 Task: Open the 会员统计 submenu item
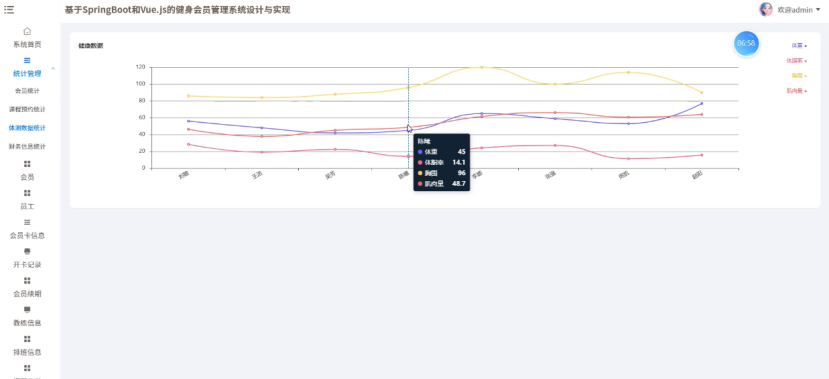click(x=27, y=91)
